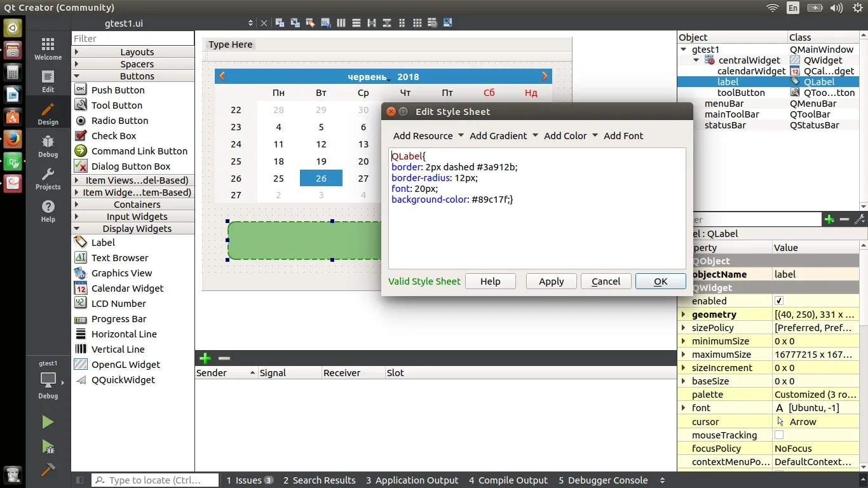Open the Add Color menu

point(571,136)
